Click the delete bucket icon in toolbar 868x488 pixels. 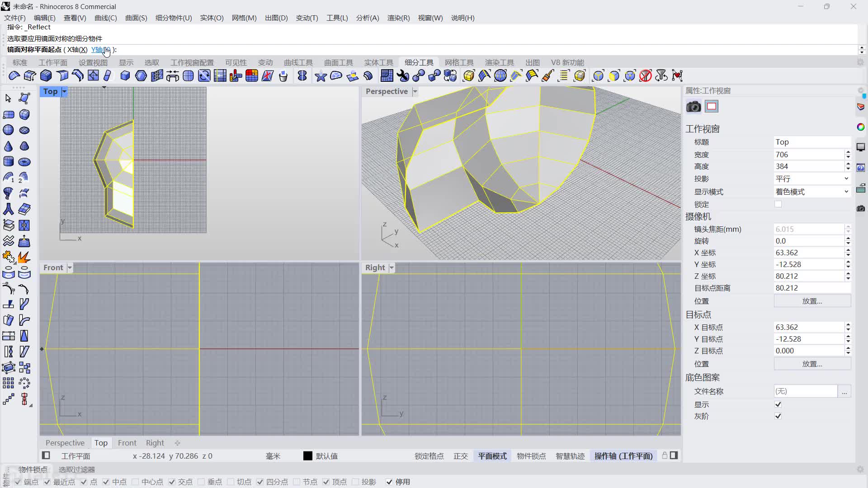283,75
